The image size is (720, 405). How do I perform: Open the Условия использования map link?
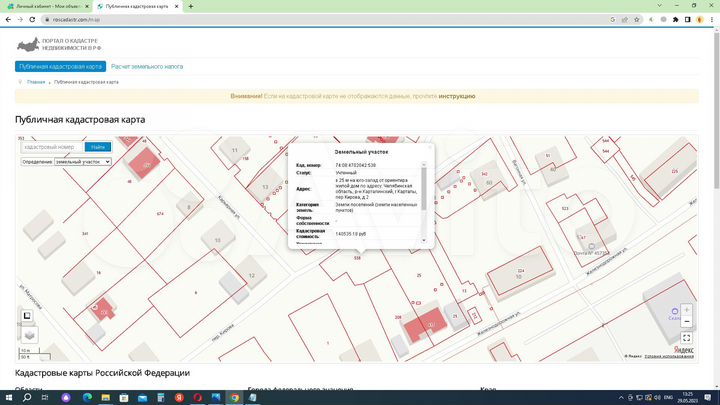point(670,354)
